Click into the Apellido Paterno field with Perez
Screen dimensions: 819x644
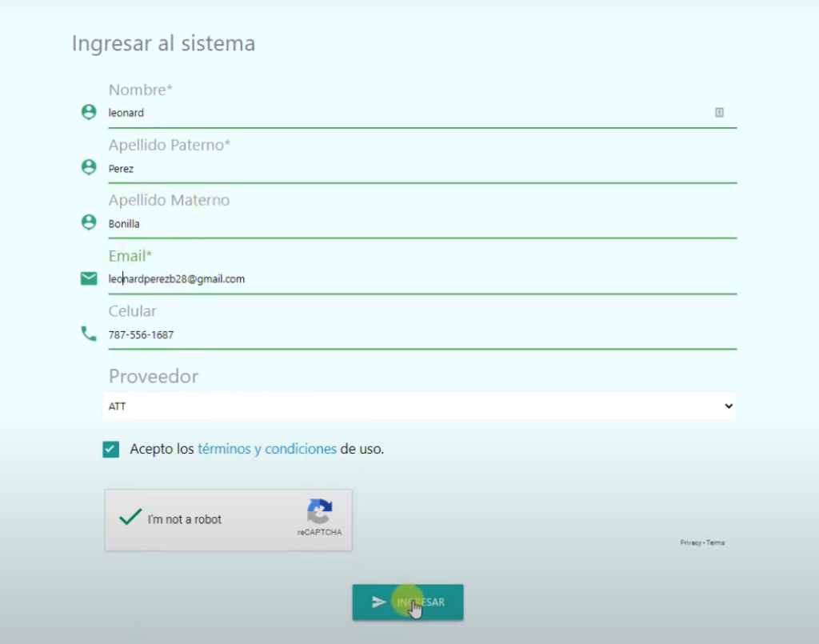tap(400, 169)
